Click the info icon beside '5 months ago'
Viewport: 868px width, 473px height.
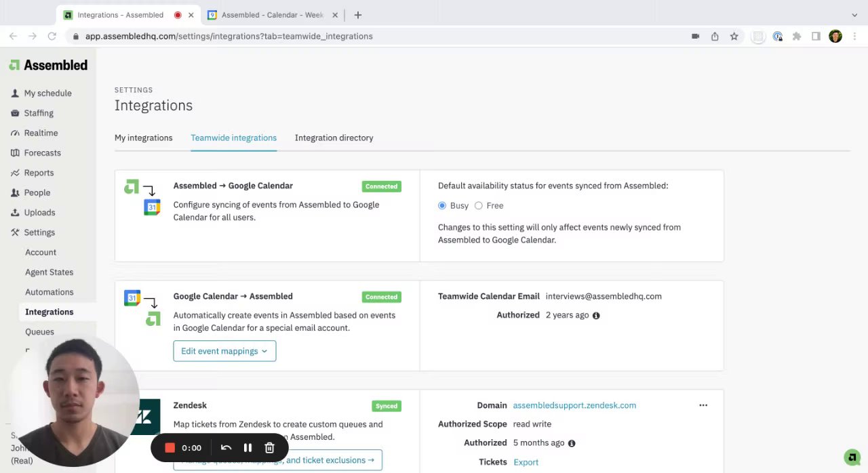[x=572, y=443]
